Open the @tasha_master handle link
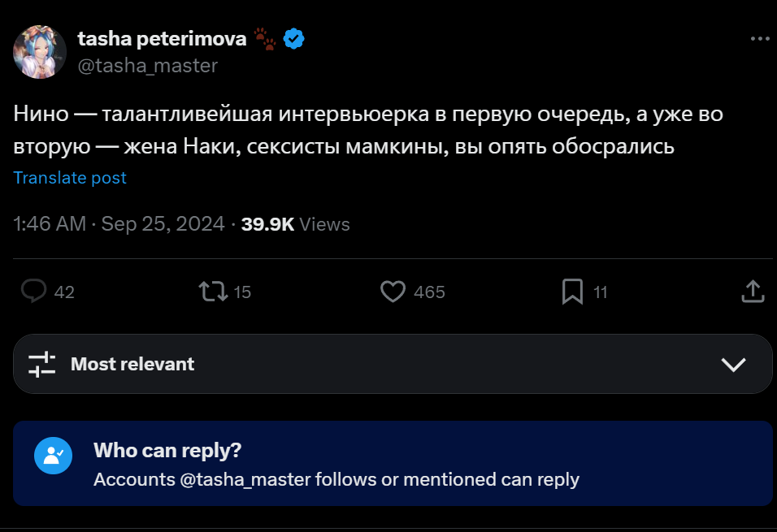 pyautogui.click(x=147, y=66)
